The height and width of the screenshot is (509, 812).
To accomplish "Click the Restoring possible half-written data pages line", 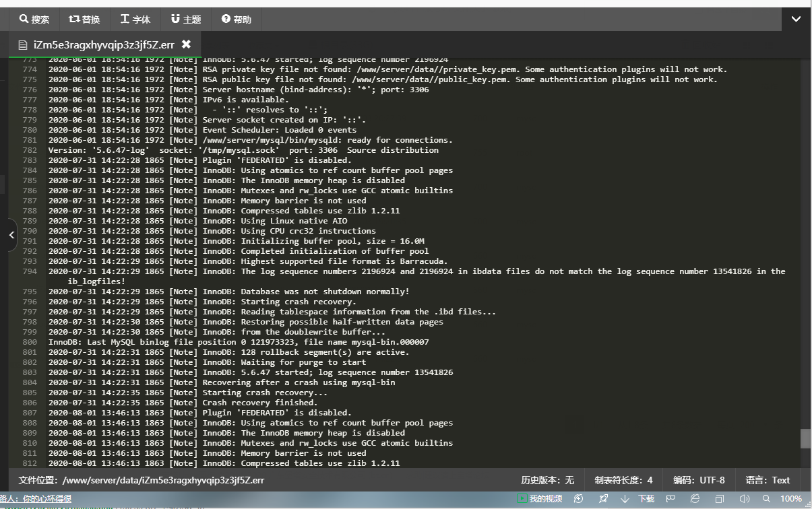I will point(246,322).
